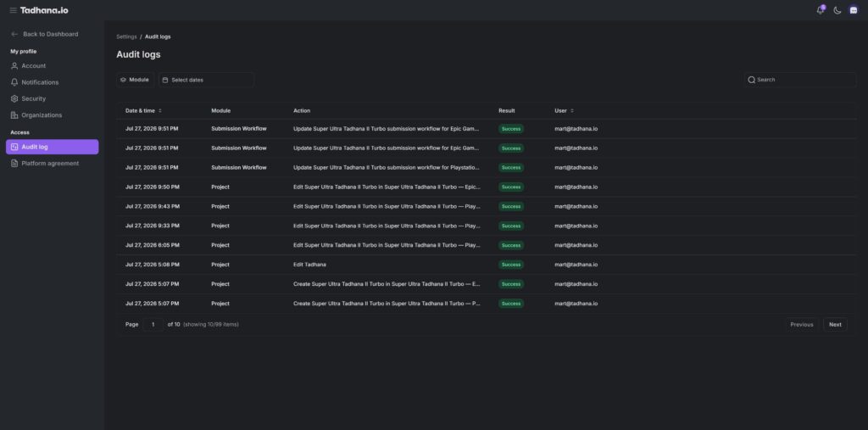Open Account in sidebar
The width and height of the screenshot is (868, 430).
tap(52, 66)
